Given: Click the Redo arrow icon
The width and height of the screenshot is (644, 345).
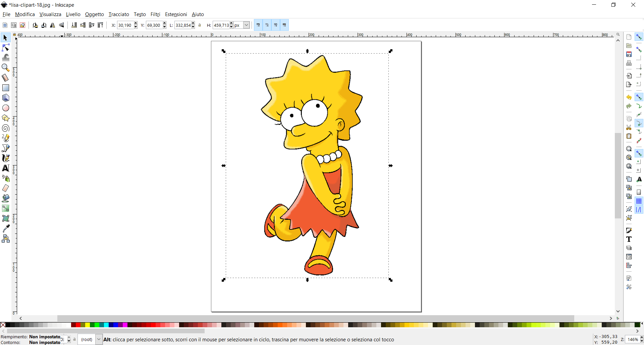Looking at the screenshot, I should [629, 106].
